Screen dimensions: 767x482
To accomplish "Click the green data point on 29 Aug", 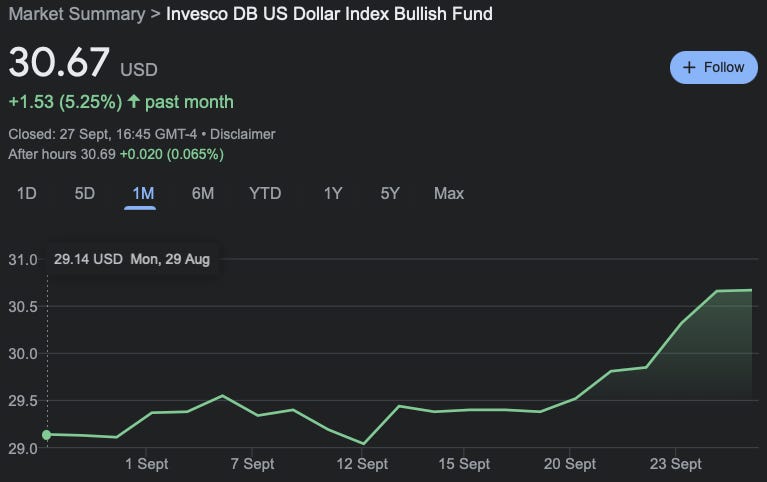I will click(47, 435).
